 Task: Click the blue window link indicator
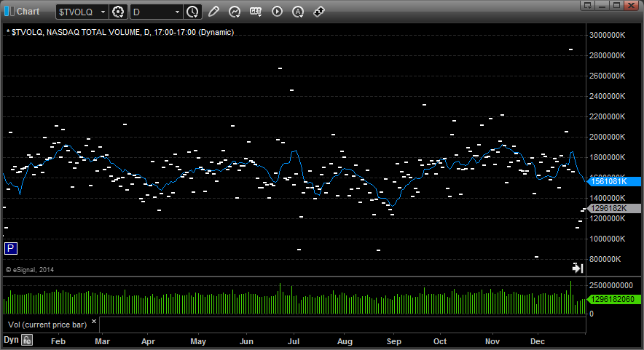[x=9, y=11]
